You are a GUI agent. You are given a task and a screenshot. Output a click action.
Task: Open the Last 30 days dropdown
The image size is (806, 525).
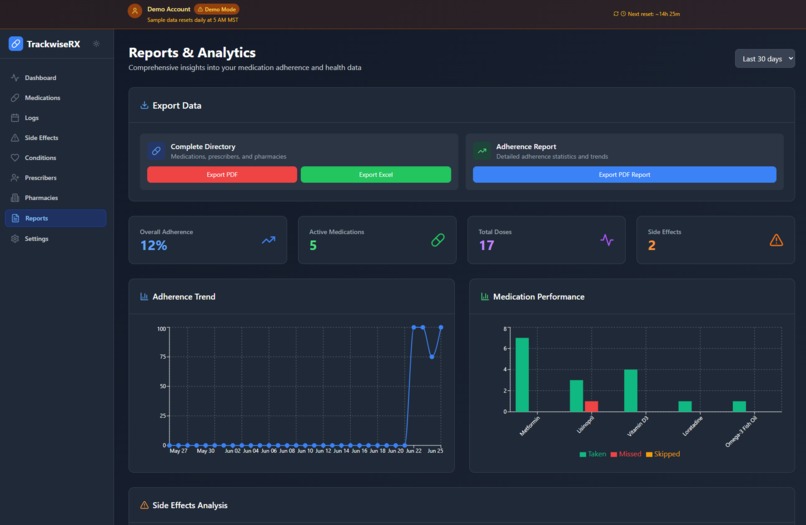click(764, 59)
